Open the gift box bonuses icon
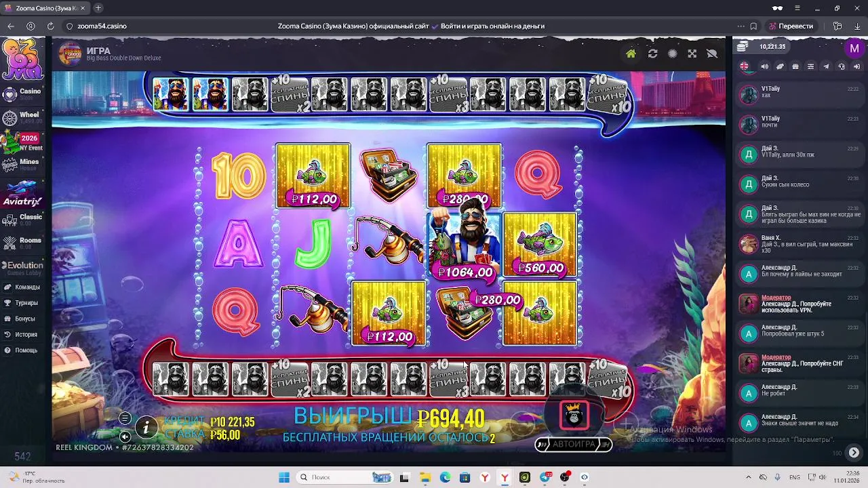868x488 pixels. click(x=795, y=66)
